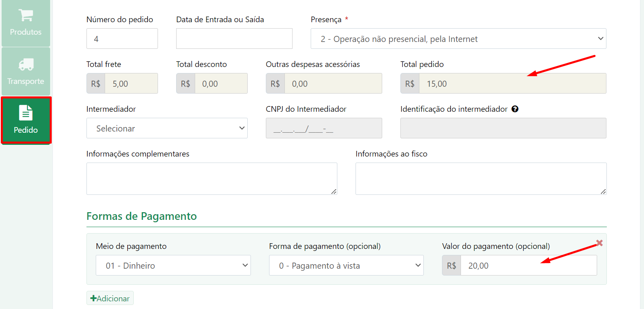Click the Informações complementares text area
This screenshot has height=309, width=644.
click(212, 179)
